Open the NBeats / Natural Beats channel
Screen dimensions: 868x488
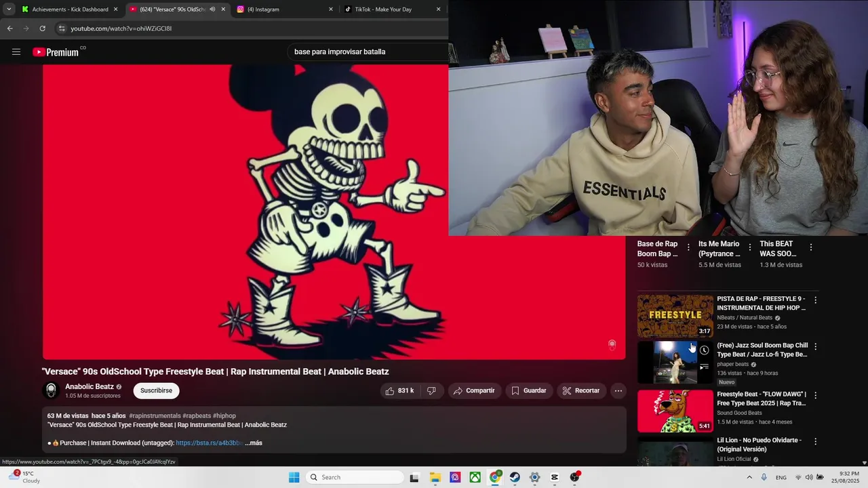pos(745,317)
